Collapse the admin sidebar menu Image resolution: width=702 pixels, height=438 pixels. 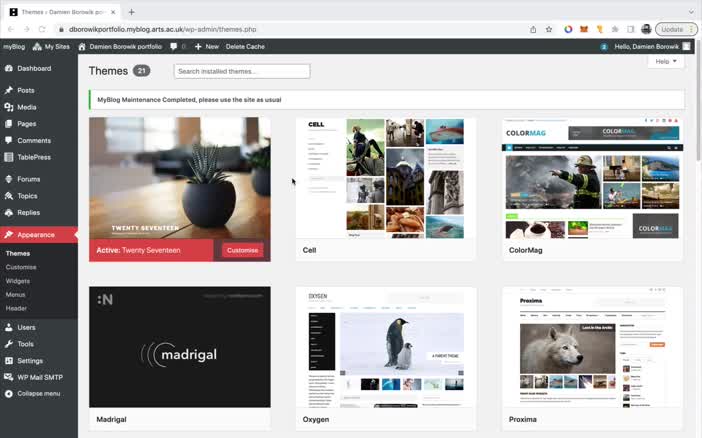coord(39,394)
